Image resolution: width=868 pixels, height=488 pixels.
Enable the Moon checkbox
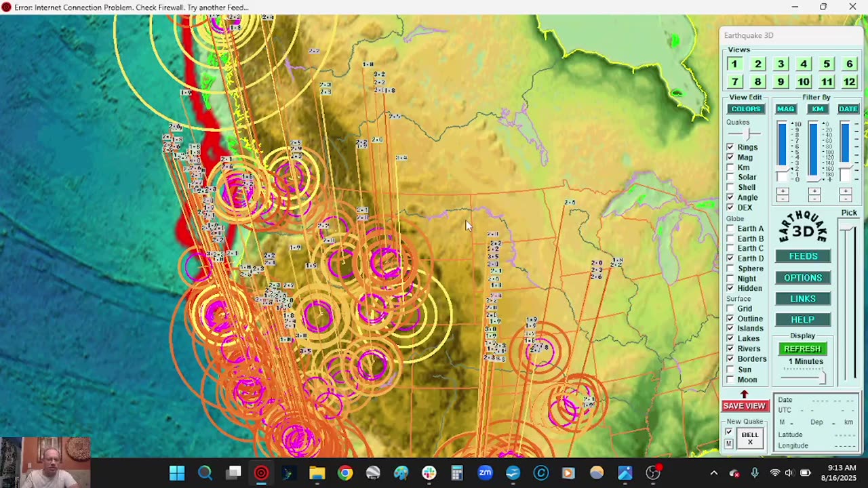pyautogui.click(x=730, y=380)
